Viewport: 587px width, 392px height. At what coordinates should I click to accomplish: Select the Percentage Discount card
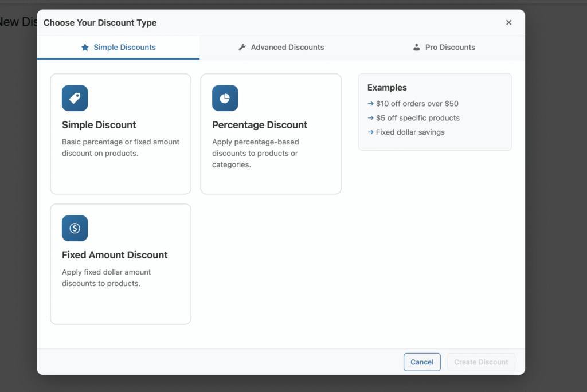tap(271, 134)
